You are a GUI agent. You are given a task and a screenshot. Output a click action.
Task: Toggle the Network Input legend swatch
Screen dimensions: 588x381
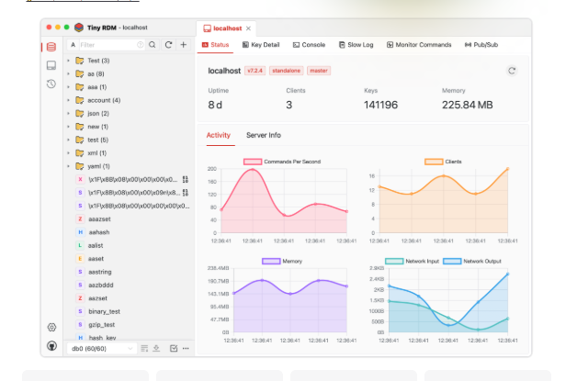[x=394, y=261]
